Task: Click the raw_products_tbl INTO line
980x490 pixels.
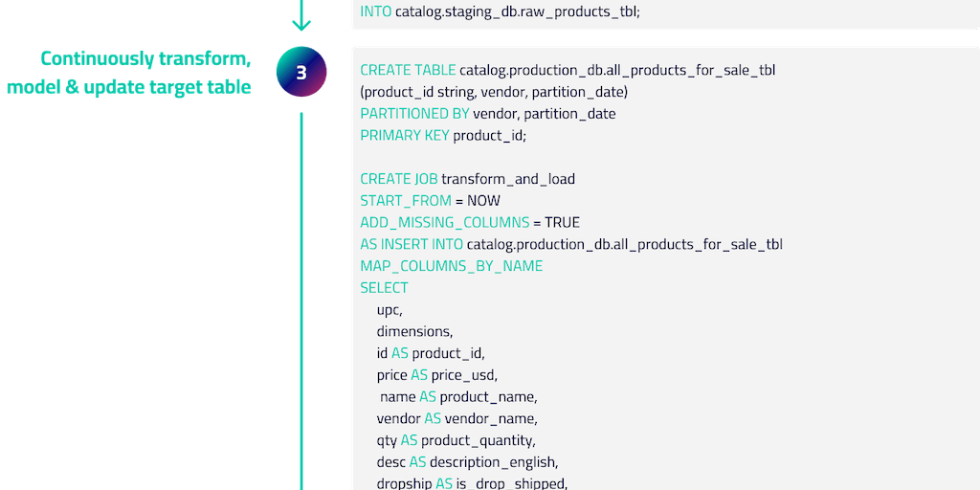Action: (500, 11)
